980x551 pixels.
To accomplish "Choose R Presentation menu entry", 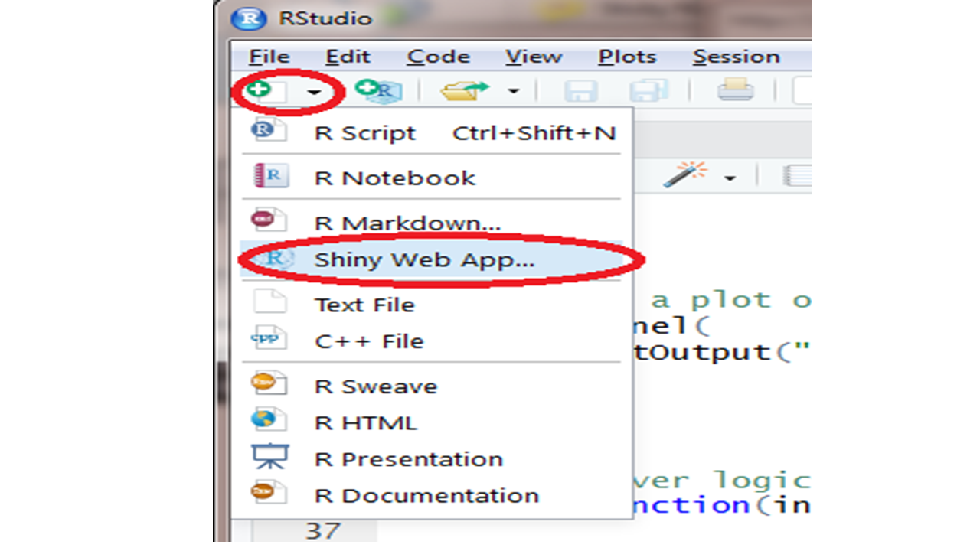I will click(x=432, y=459).
